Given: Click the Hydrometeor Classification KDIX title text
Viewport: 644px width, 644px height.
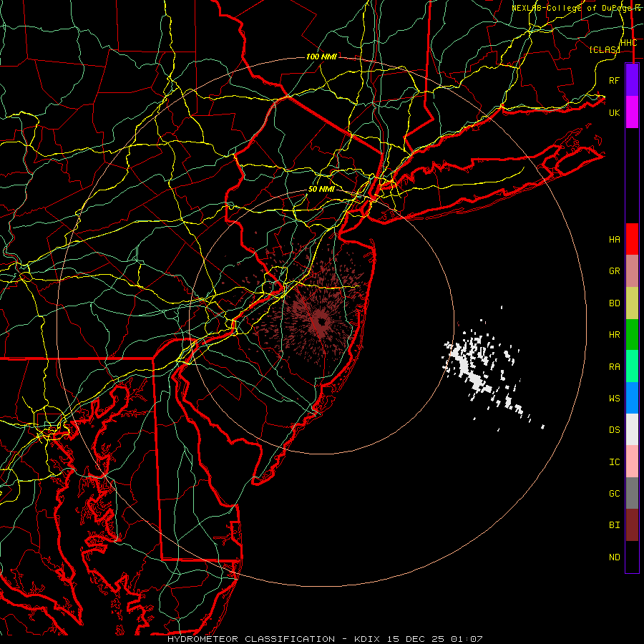Looking at the screenshot, I should pyautogui.click(x=325, y=639).
